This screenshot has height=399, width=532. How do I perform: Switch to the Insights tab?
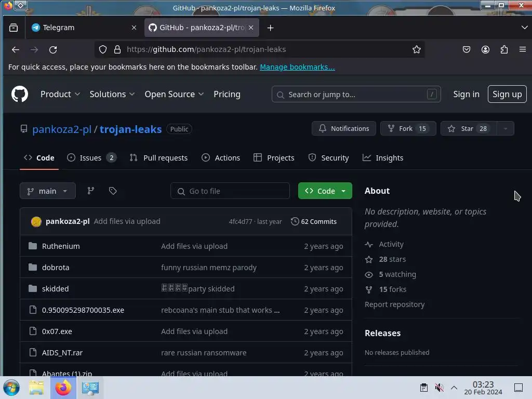point(383,158)
